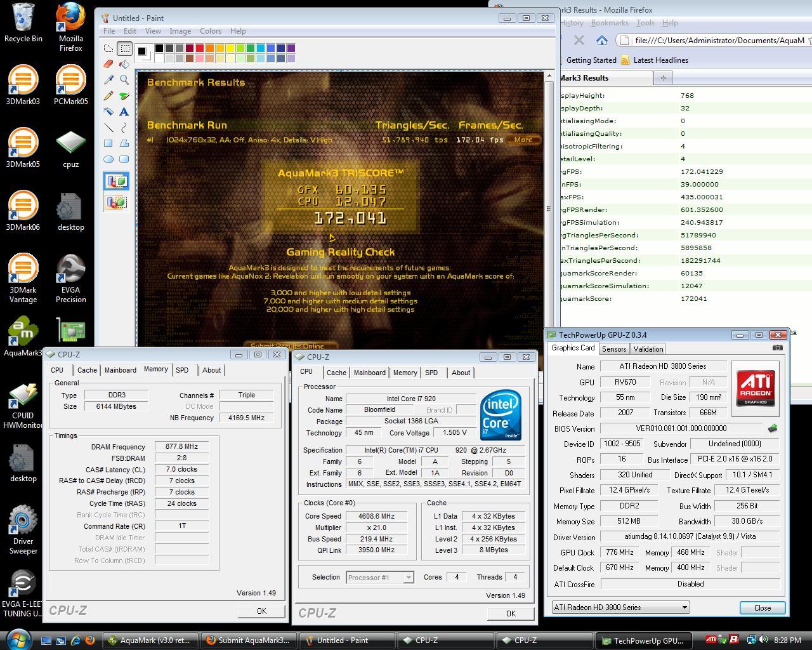
Task: Open new tab button in Firefox tab bar
Action: (663, 77)
